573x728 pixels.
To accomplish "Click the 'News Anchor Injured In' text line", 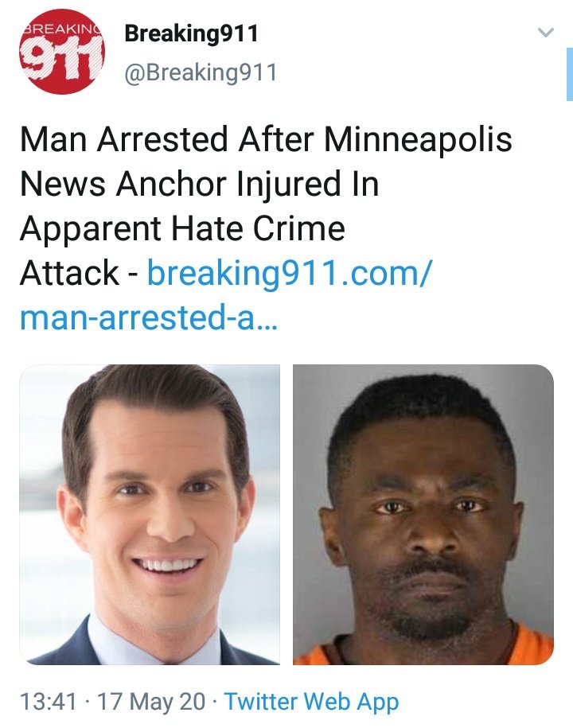I will click(200, 185).
